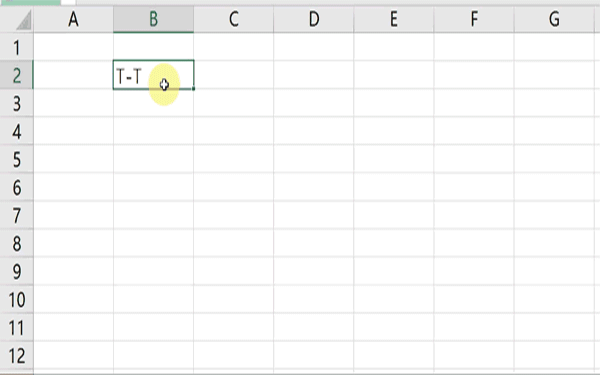Screen dimensions: 600x375
Task: Select column C header
Action: tap(234, 19)
